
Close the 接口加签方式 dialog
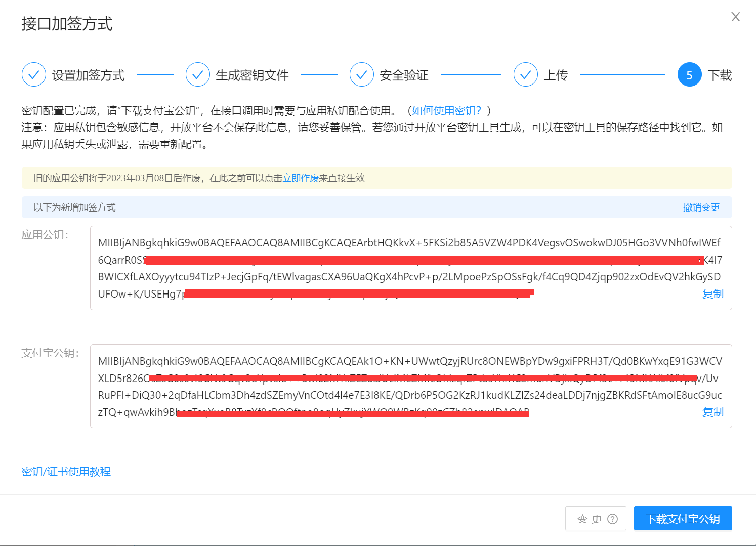[735, 17]
